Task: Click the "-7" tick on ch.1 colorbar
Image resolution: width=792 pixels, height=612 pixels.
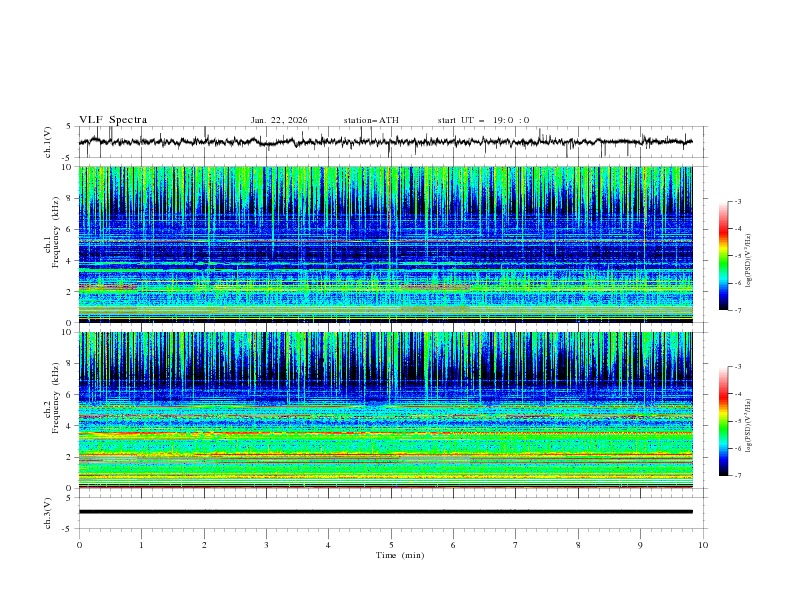Action: click(x=738, y=310)
